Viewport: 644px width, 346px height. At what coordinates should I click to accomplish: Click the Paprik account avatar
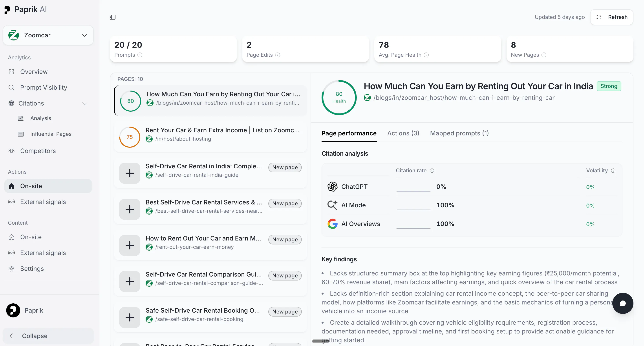(13, 310)
